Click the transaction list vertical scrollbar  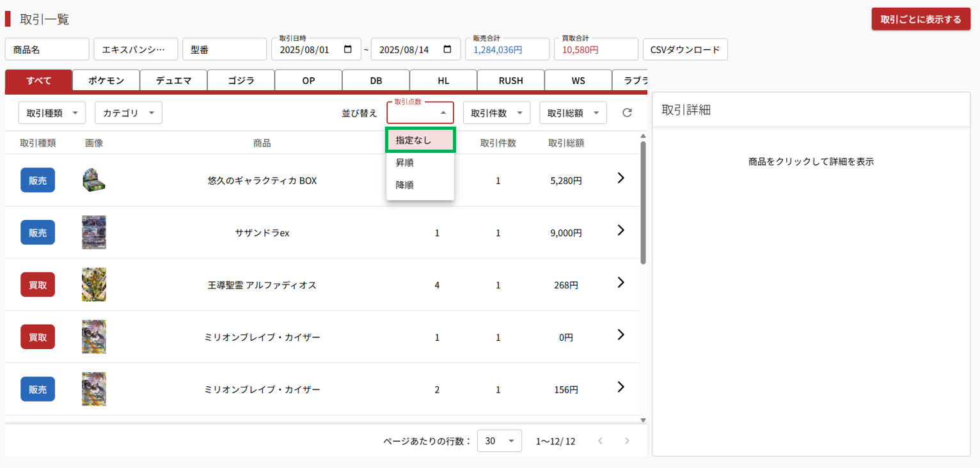(643, 201)
